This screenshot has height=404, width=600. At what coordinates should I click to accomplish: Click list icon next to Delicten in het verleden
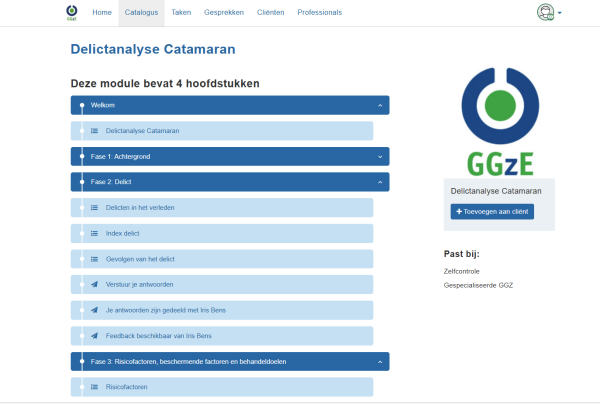click(x=94, y=208)
